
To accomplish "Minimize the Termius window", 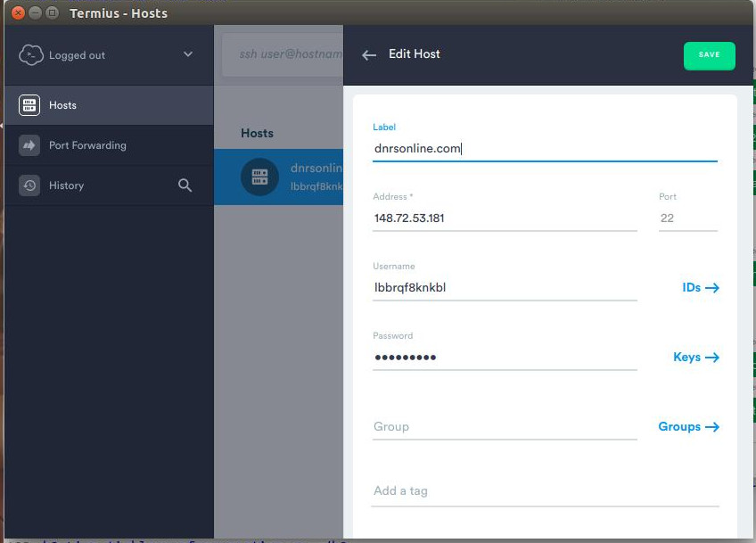I will 35,13.
